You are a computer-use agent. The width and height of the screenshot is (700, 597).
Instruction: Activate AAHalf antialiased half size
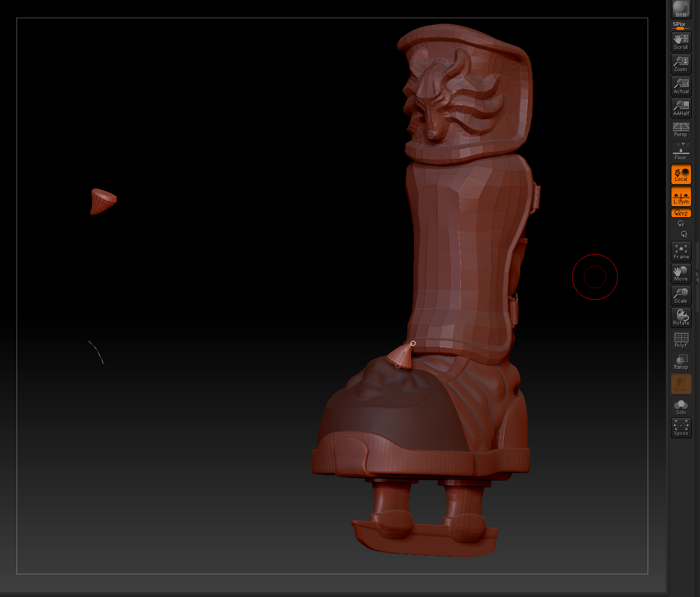[681, 108]
